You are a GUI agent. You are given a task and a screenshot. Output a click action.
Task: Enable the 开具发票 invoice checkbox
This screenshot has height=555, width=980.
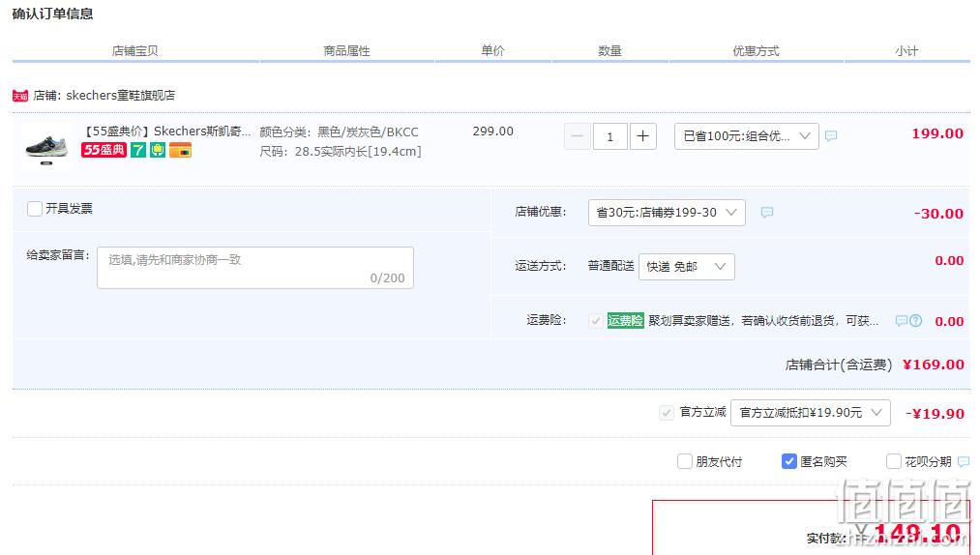(x=35, y=209)
